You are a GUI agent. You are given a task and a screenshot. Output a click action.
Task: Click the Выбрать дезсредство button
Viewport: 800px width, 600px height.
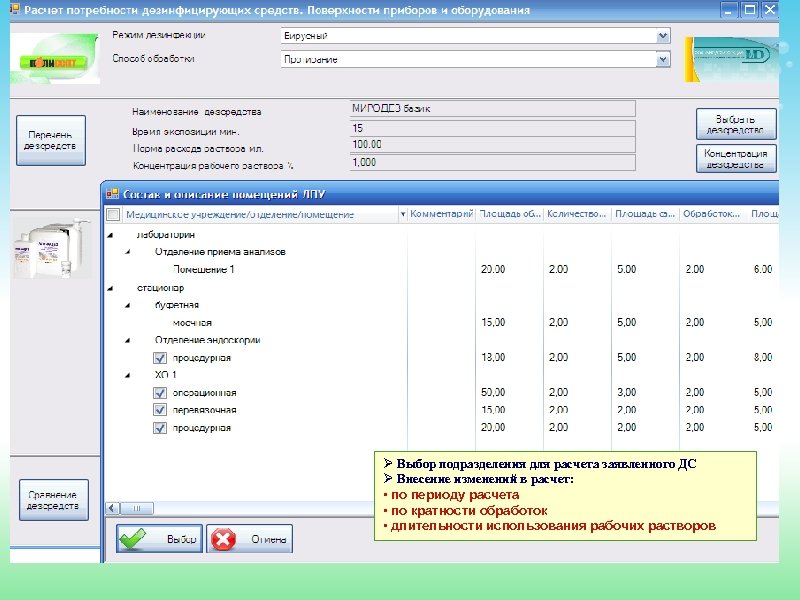tap(736, 124)
